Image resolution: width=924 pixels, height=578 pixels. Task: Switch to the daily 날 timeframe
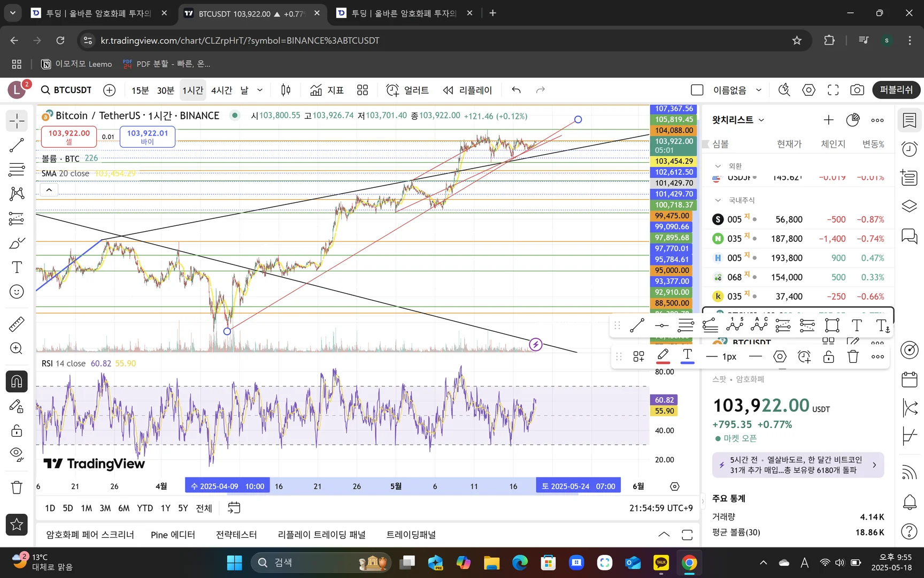(244, 90)
